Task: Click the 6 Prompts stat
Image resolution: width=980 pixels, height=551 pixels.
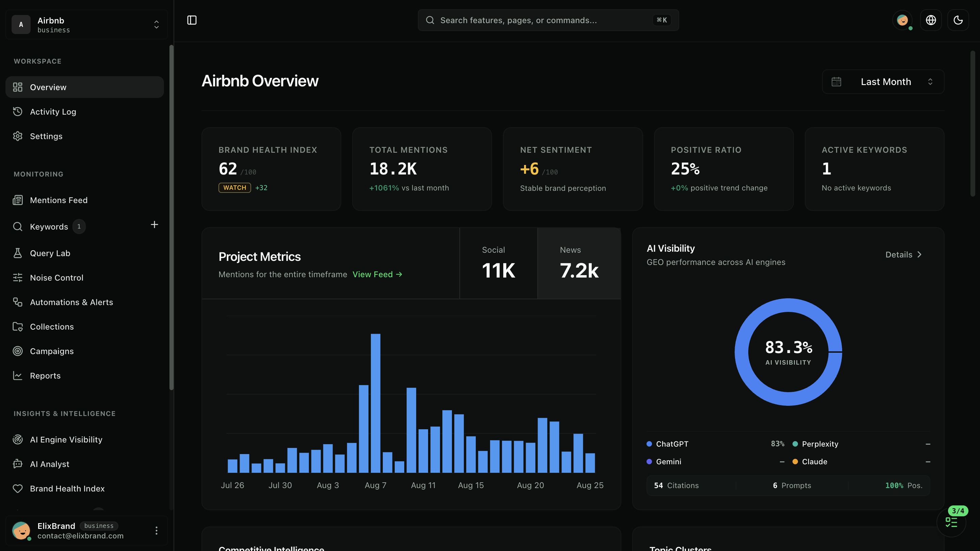Action: (x=792, y=486)
